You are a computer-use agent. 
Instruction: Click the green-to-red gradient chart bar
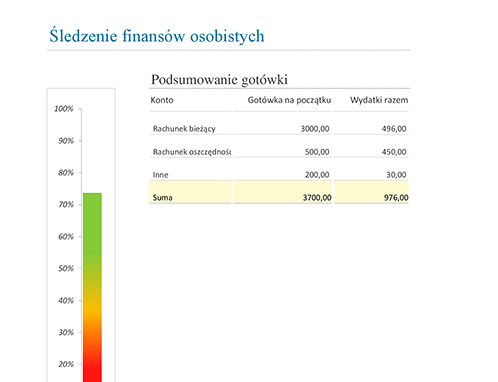(x=92, y=287)
